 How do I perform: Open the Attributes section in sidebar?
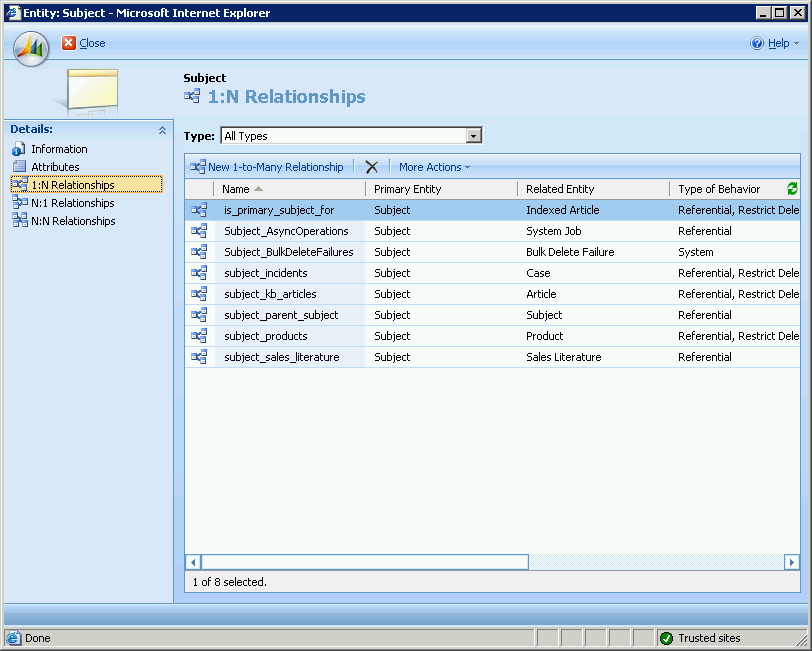(55, 167)
